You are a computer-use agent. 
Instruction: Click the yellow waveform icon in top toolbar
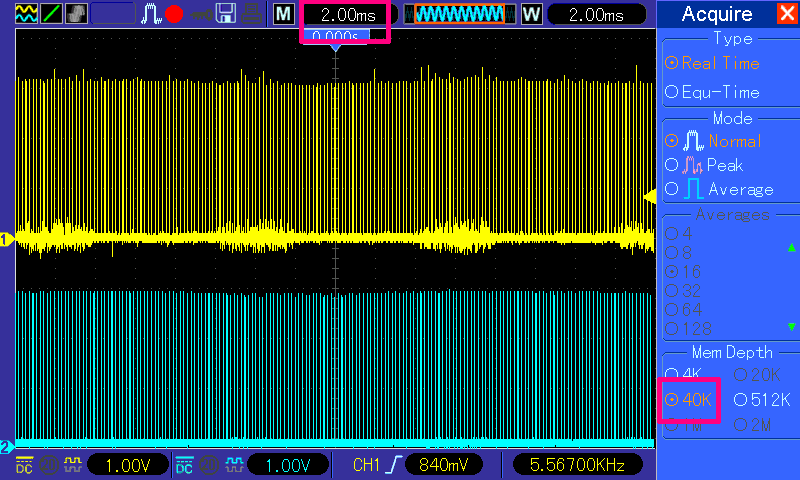(27, 14)
